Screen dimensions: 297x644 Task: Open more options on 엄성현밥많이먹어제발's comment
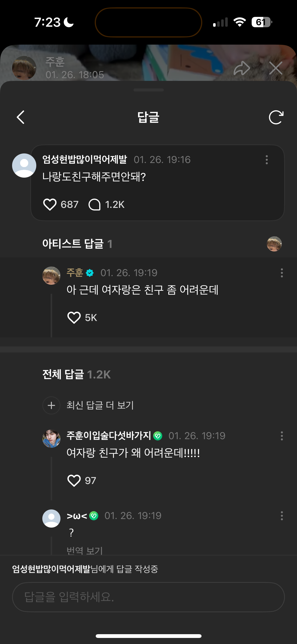pos(267,160)
